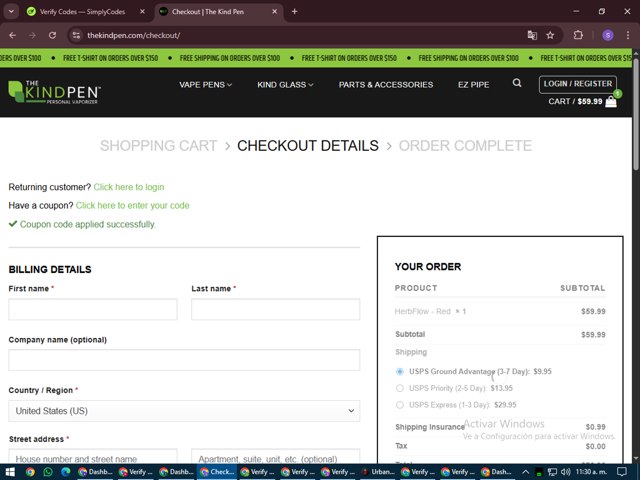Click the Checkout Details breadcrumb
Screen dimensions: 640x480
point(308,146)
